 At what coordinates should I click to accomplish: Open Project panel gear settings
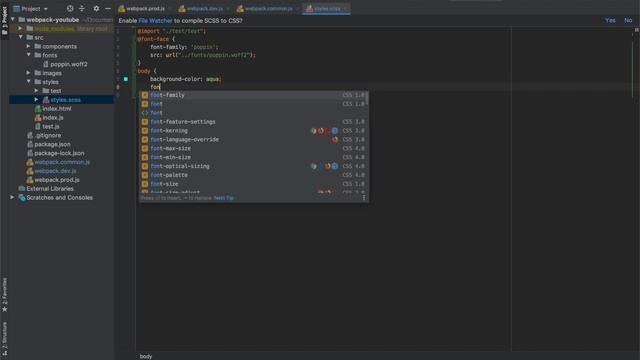[x=96, y=8]
